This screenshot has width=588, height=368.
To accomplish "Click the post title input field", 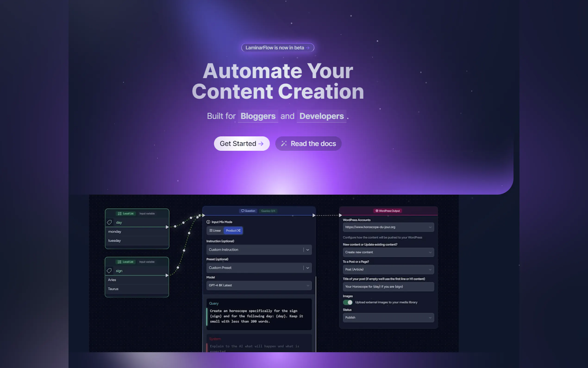I will 388,287.
